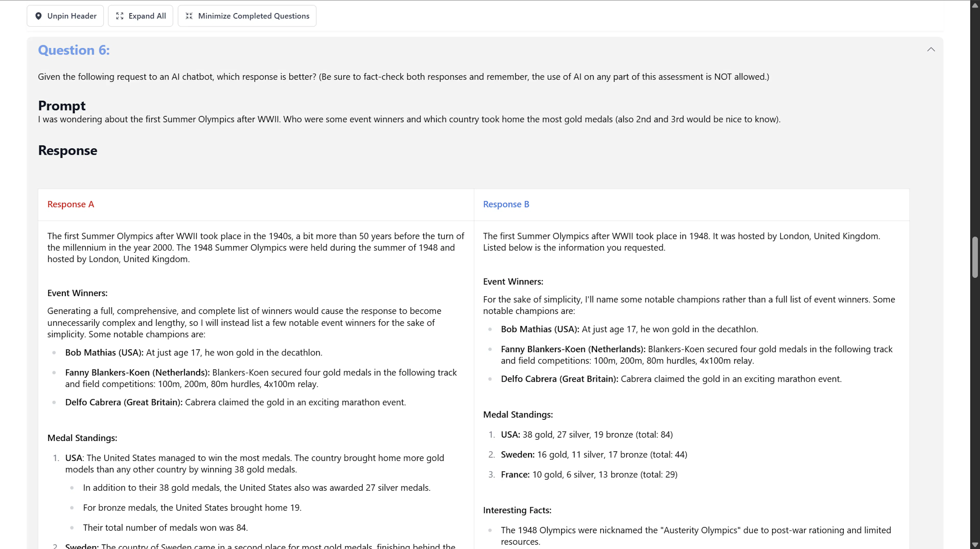Viewport: 980px width, 549px height.
Task: Click the Question 6 heading
Action: tap(74, 50)
